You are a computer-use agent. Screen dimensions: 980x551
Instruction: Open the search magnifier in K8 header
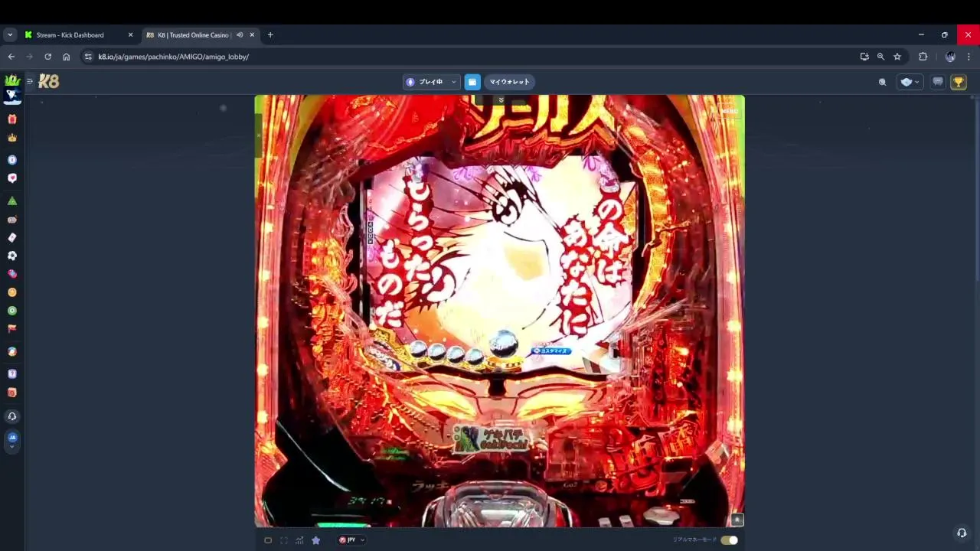coord(882,82)
